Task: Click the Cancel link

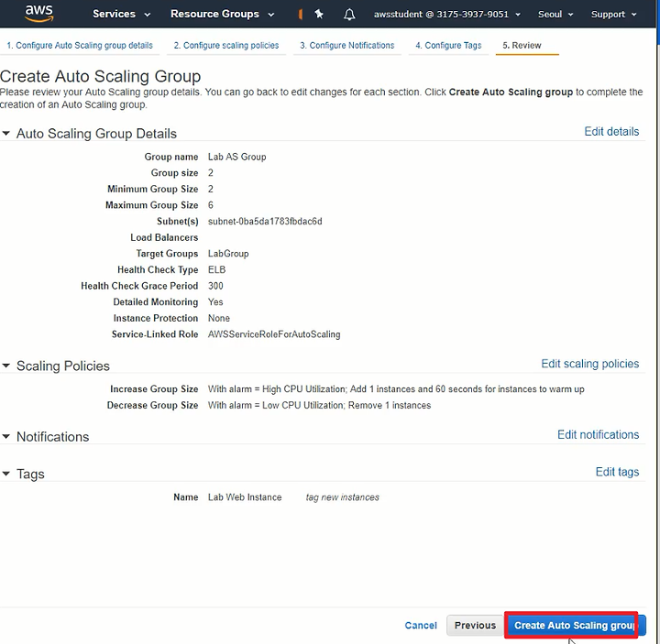Action: click(x=421, y=626)
